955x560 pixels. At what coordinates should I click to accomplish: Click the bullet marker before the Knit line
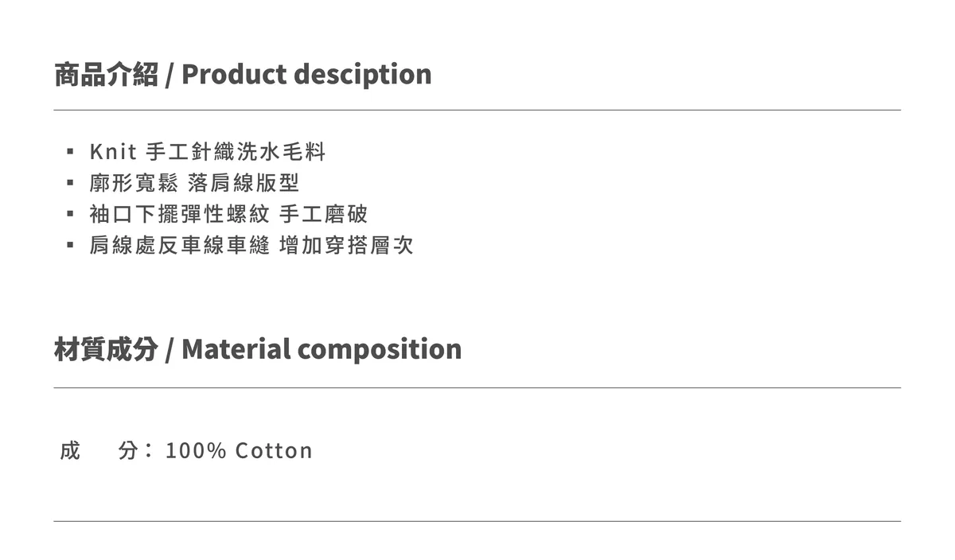[x=71, y=151]
